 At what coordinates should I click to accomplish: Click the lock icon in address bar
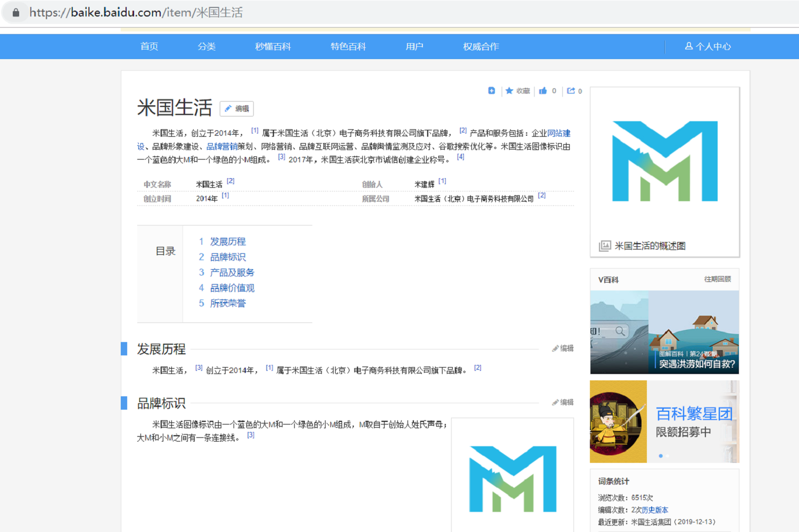[16, 13]
